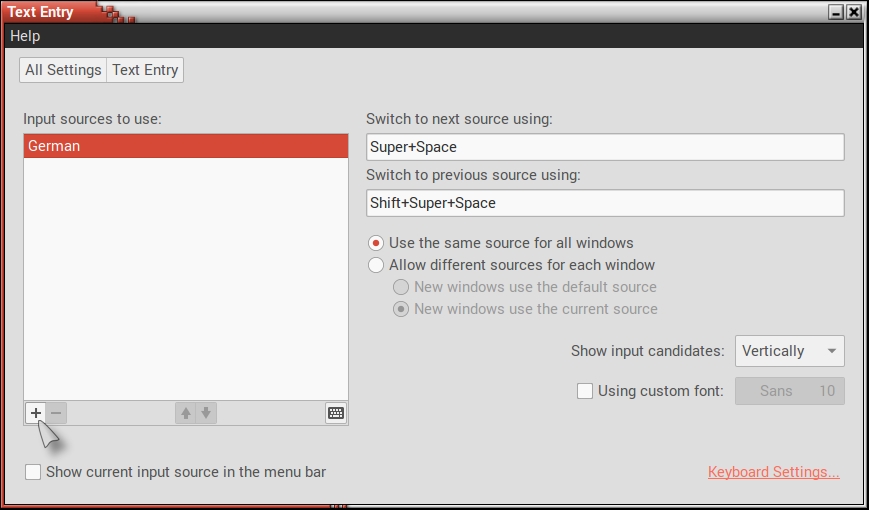Toggle 'Show current input source in menu bar'

[x=34, y=472]
